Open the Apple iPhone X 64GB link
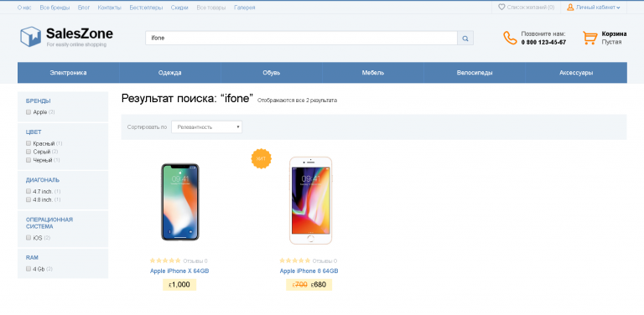Image resolution: width=644 pixels, height=315 pixels. [179, 271]
